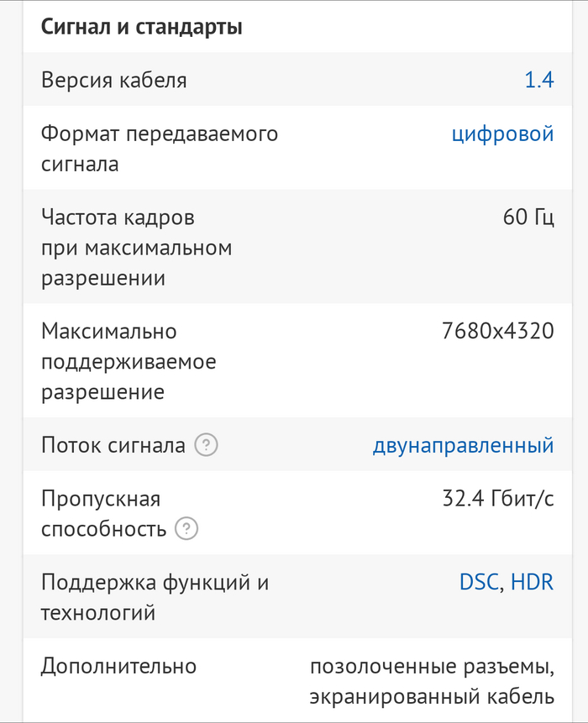This screenshot has width=588, height=723.
Task: Click Максимально поддерживаемое разрешение label
Action: point(129,361)
